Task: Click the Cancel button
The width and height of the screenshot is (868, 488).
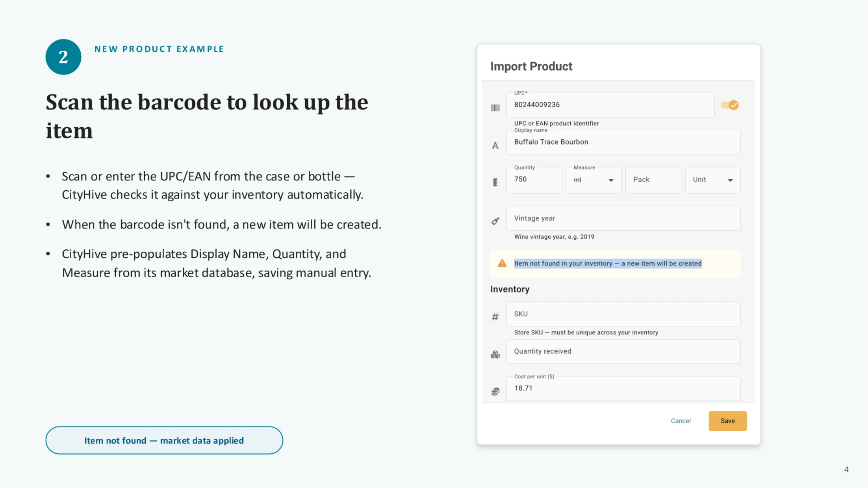Action: point(681,421)
